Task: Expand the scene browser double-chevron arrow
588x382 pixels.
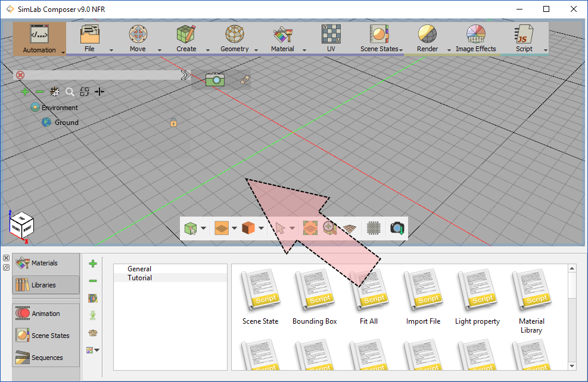Action: [185, 75]
